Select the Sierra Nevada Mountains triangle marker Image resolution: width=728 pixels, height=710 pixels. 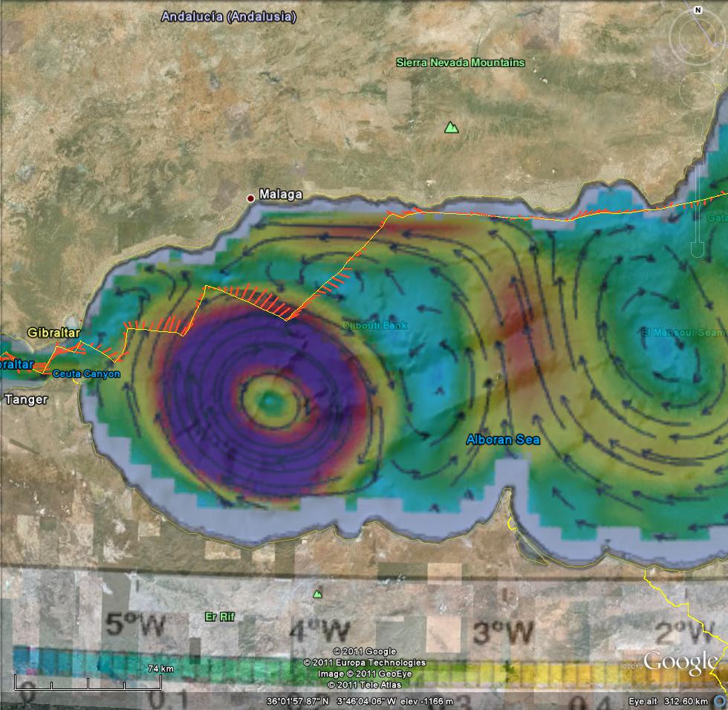(450, 128)
